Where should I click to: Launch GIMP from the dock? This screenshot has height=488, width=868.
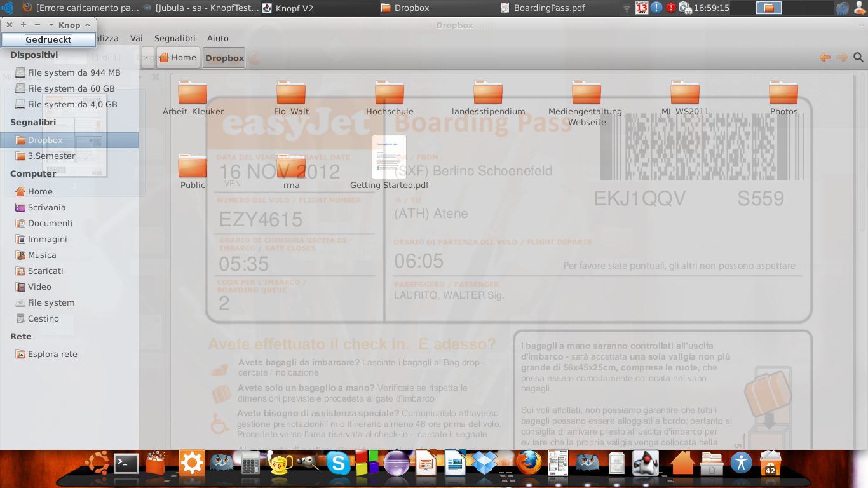tap(310, 463)
